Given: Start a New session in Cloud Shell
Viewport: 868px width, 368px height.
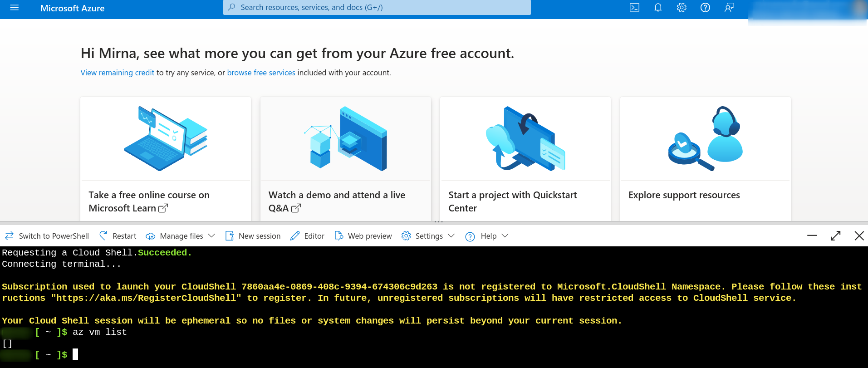Looking at the screenshot, I should (x=253, y=236).
